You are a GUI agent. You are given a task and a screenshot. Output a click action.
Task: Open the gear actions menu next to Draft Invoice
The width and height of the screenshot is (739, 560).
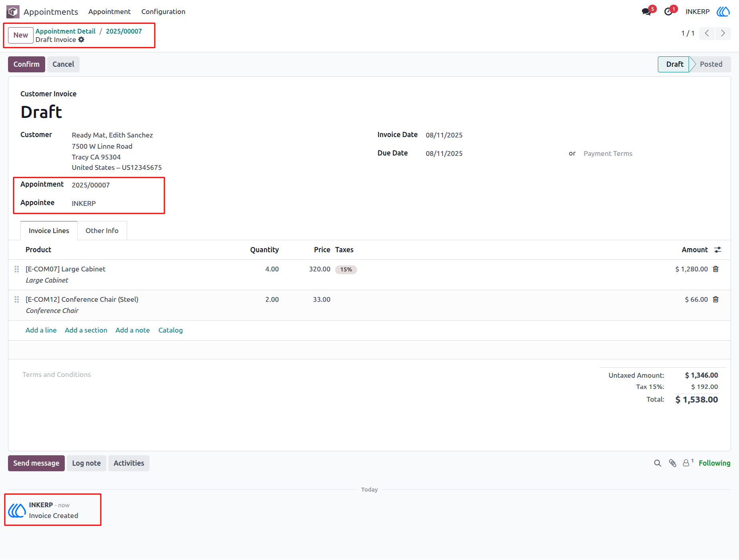tap(81, 40)
